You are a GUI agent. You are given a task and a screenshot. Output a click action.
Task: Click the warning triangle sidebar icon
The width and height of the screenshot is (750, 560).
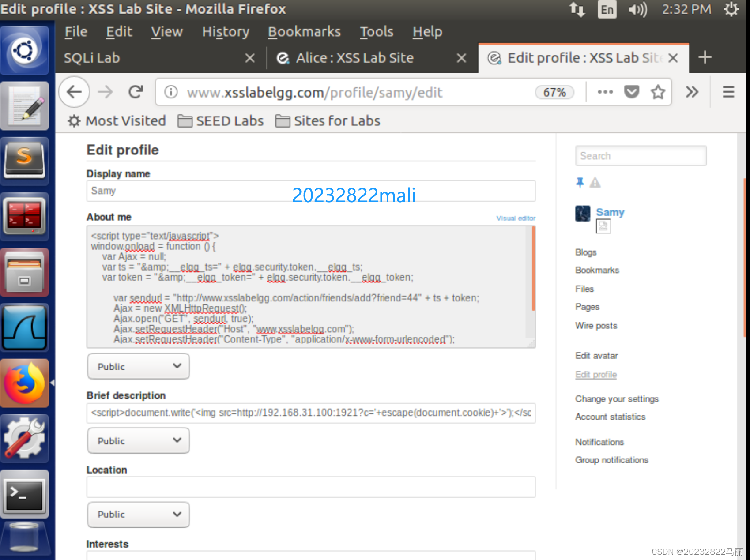tap(595, 182)
